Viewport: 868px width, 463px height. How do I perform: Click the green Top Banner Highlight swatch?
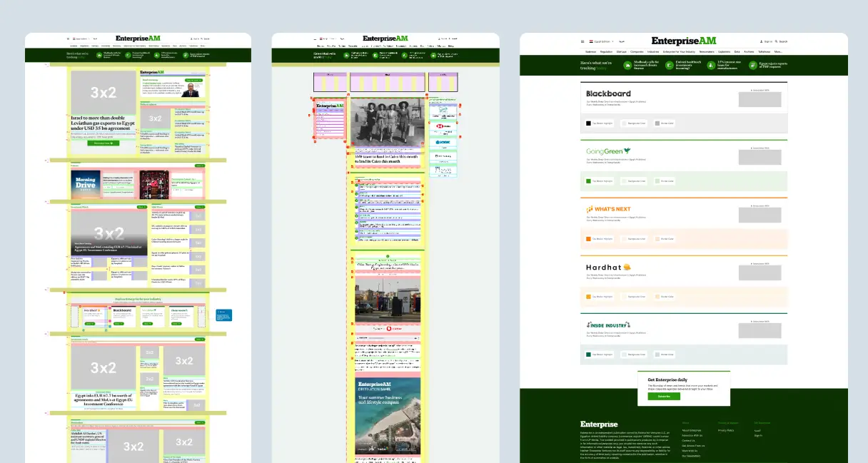point(589,181)
